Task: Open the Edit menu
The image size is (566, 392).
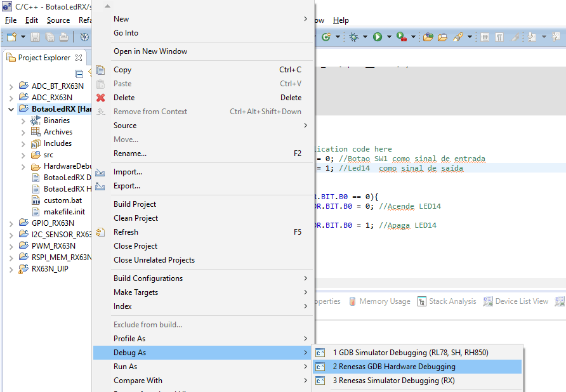Action: pos(31,20)
